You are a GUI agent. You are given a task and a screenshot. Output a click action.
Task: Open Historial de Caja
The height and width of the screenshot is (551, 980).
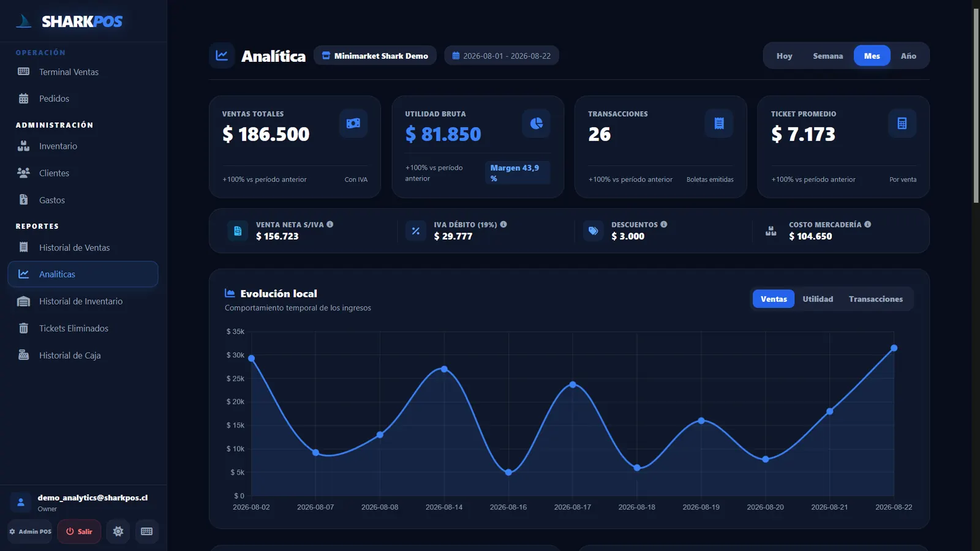[83, 355]
